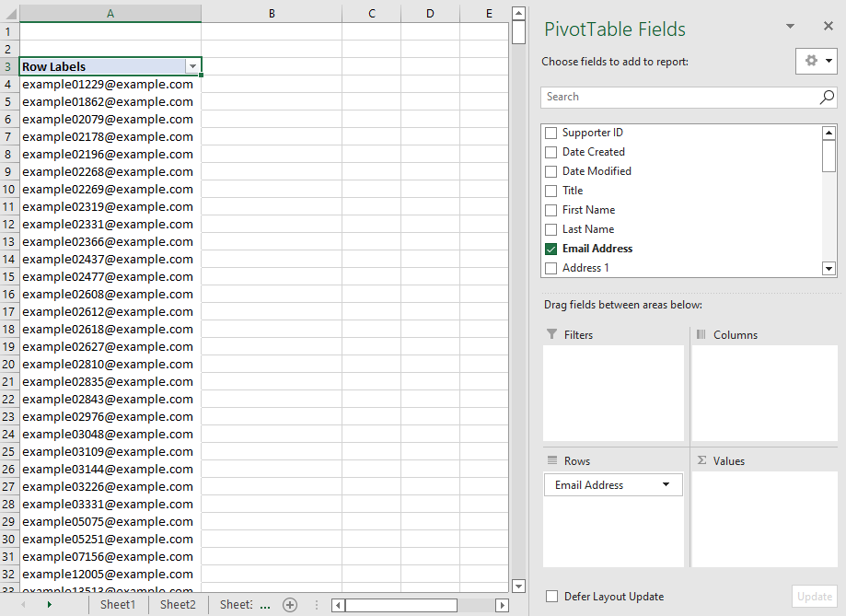This screenshot has height=616, width=846.
Task: Click the Update button
Action: [814, 597]
